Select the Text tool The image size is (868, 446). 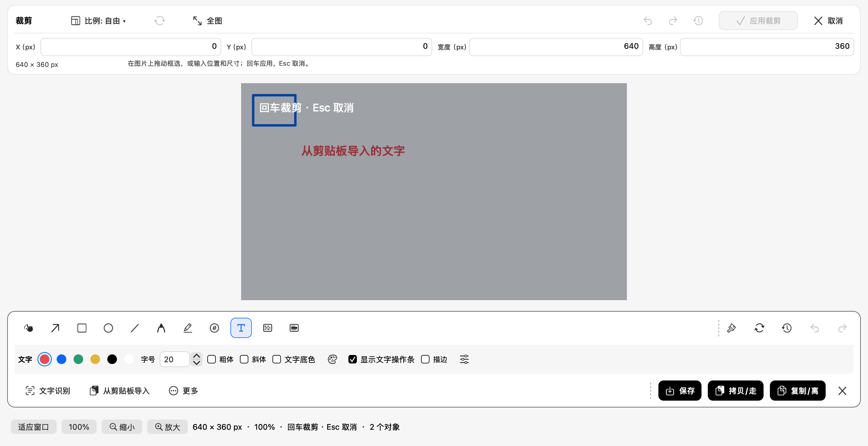point(241,328)
